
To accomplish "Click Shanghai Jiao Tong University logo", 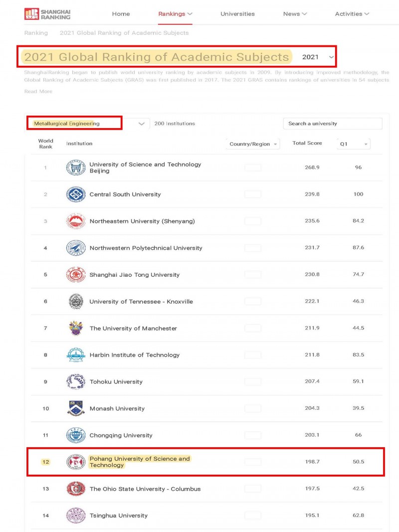I will click(76, 275).
